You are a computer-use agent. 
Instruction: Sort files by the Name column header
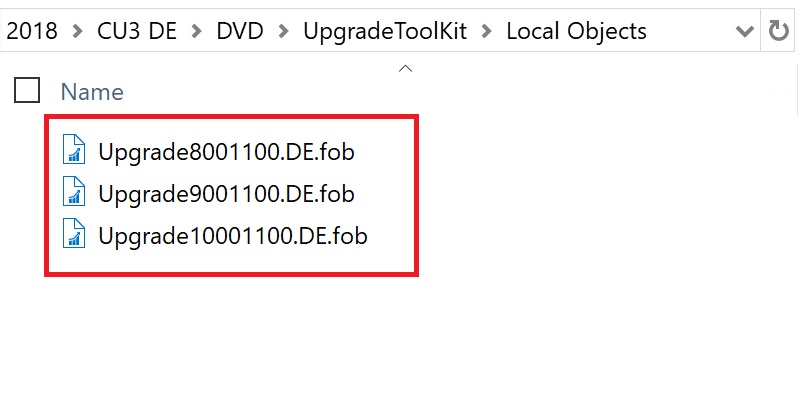click(92, 92)
